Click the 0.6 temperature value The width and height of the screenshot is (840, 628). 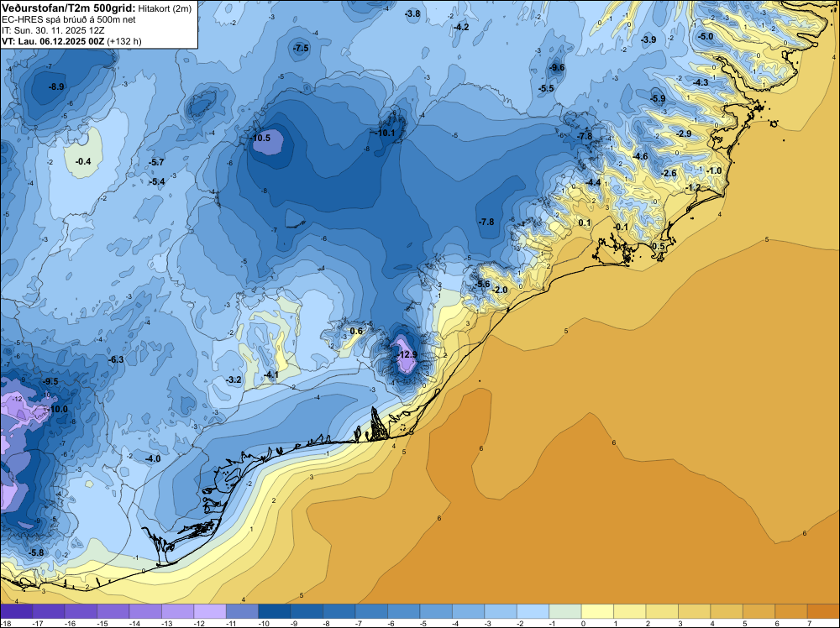pyautogui.click(x=356, y=332)
